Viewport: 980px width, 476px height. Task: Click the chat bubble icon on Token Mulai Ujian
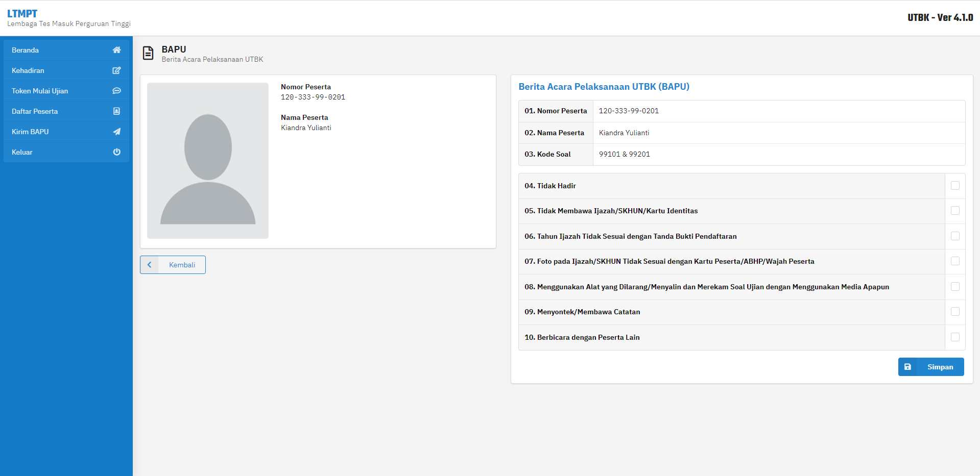click(x=116, y=91)
